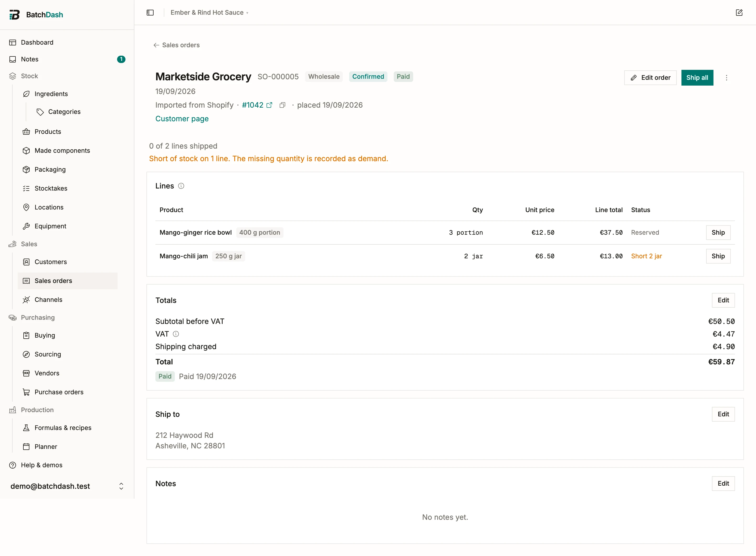The height and width of the screenshot is (556, 756).
Task: Open Shopify order #1042 link
Action: pos(252,105)
